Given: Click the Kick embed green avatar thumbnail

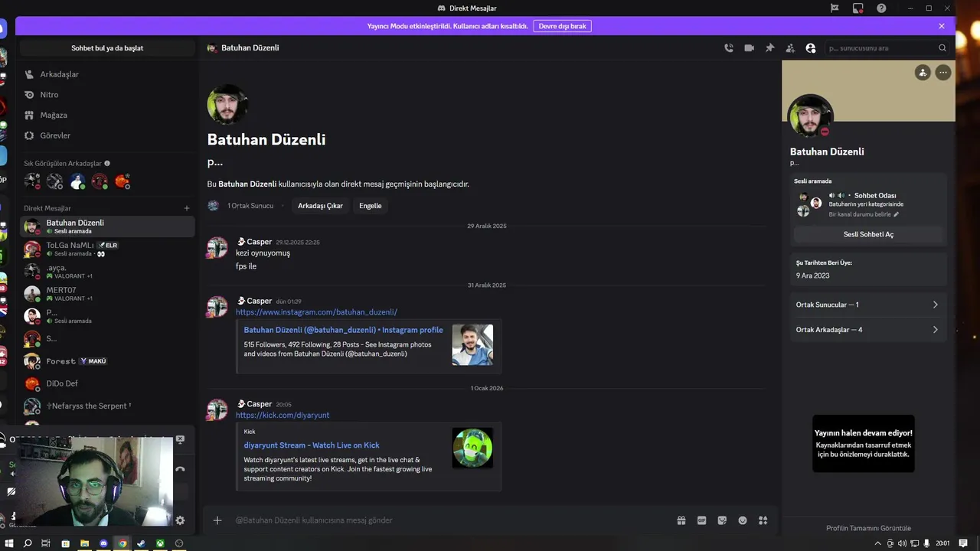Looking at the screenshot, I should coord(472,448).
